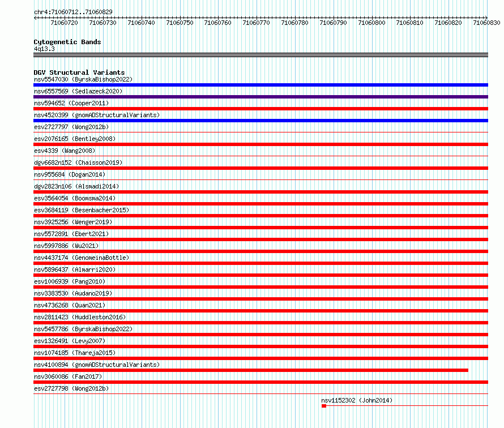504x428 pixels.
Task: Open nsv4437174 (GenomeinaBottle) variant
Action: [x=82, y=258]
